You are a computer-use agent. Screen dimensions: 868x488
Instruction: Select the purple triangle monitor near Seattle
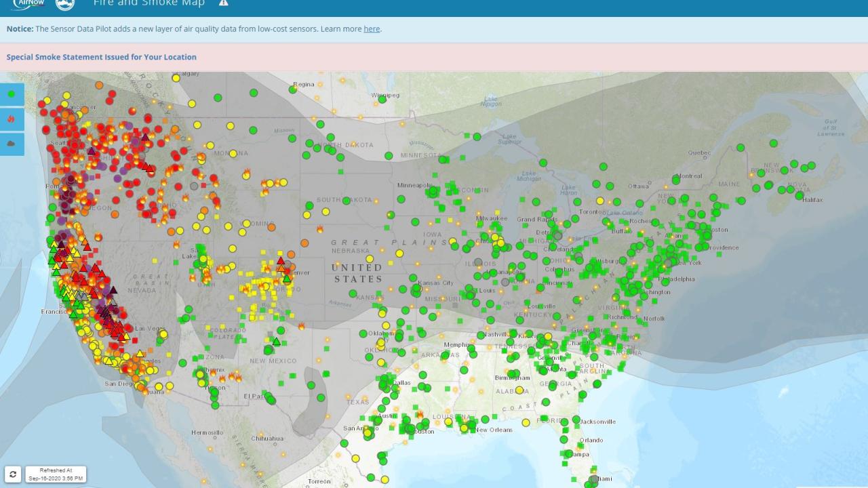point(92,150)
